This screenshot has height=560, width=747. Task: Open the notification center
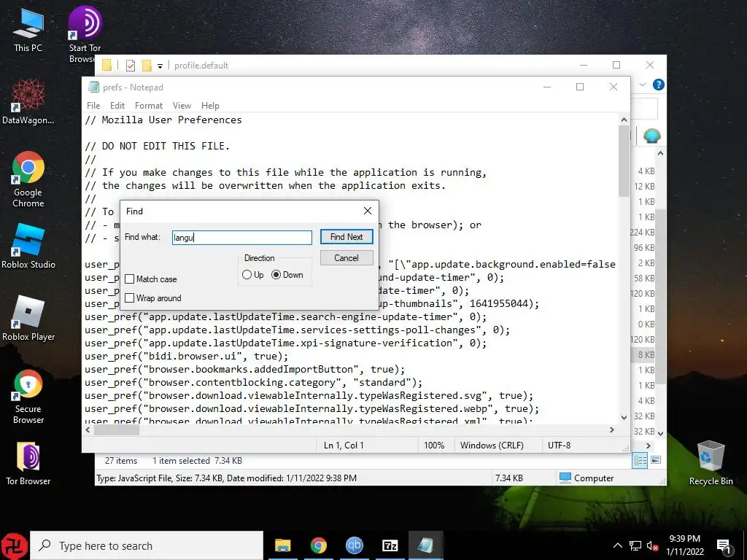[x=724, y=546]
